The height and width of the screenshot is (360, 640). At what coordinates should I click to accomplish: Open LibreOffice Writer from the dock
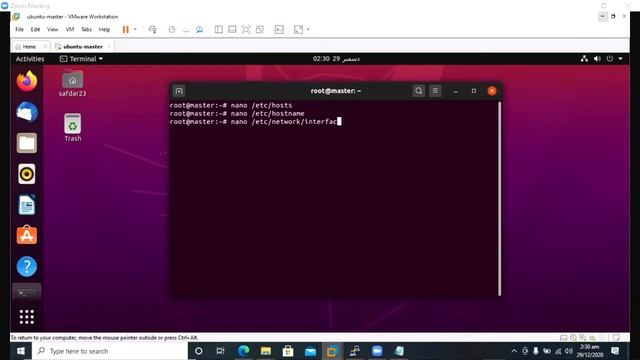[x=27, y=205]
